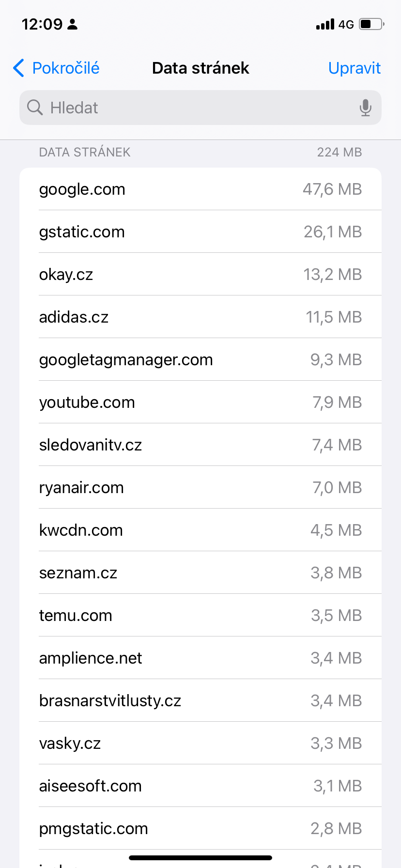Image resolution: width=401 pixels, height=868 pixels.
Task: Tap the back chevron icon
Action: [19, 68]
